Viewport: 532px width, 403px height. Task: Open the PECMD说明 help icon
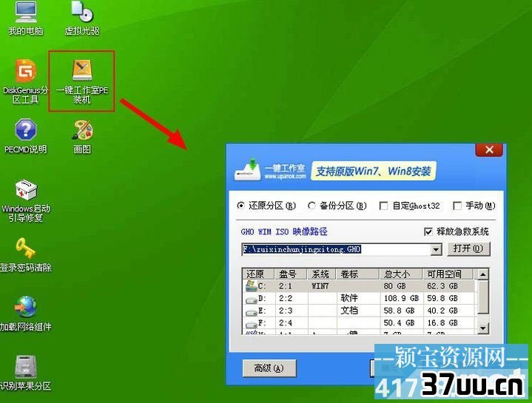pos(26,136)
